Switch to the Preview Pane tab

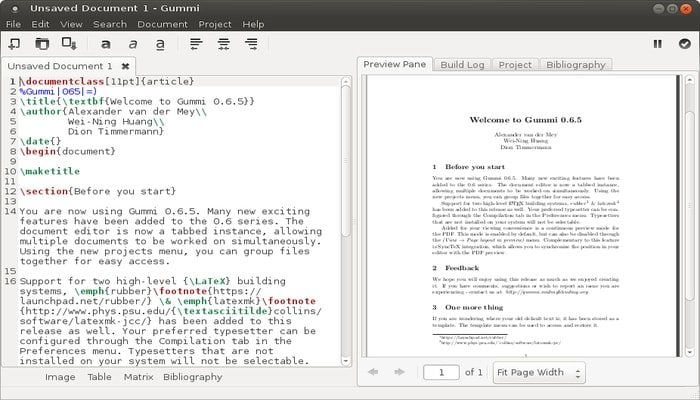395,64
